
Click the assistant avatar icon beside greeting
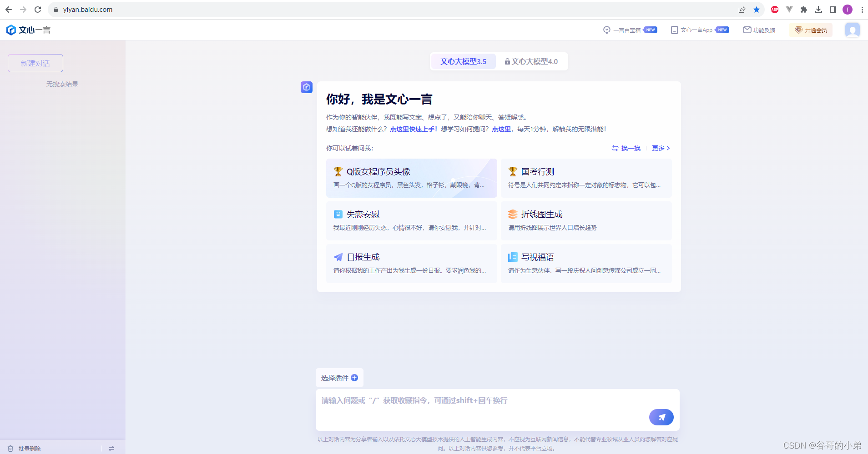[x=307, y=87]
